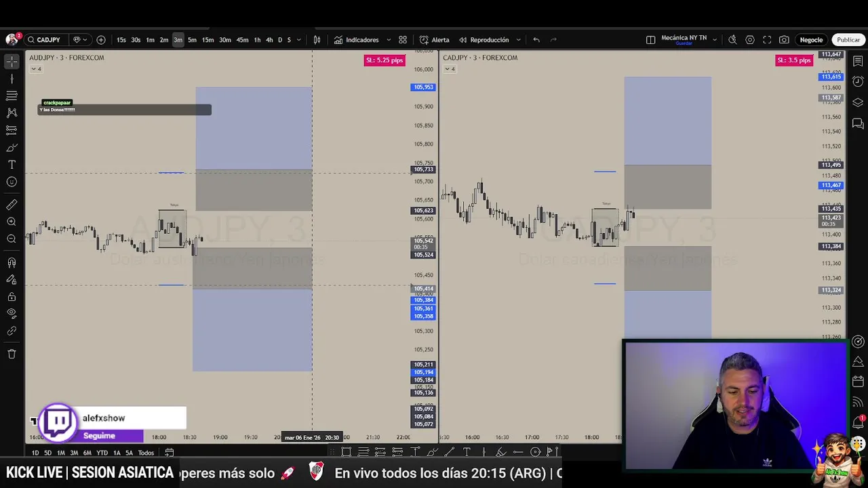Screen dimensions: 868x488
Task: Click the SL: 3.5 pips label
Action: (x=793, y=60)
